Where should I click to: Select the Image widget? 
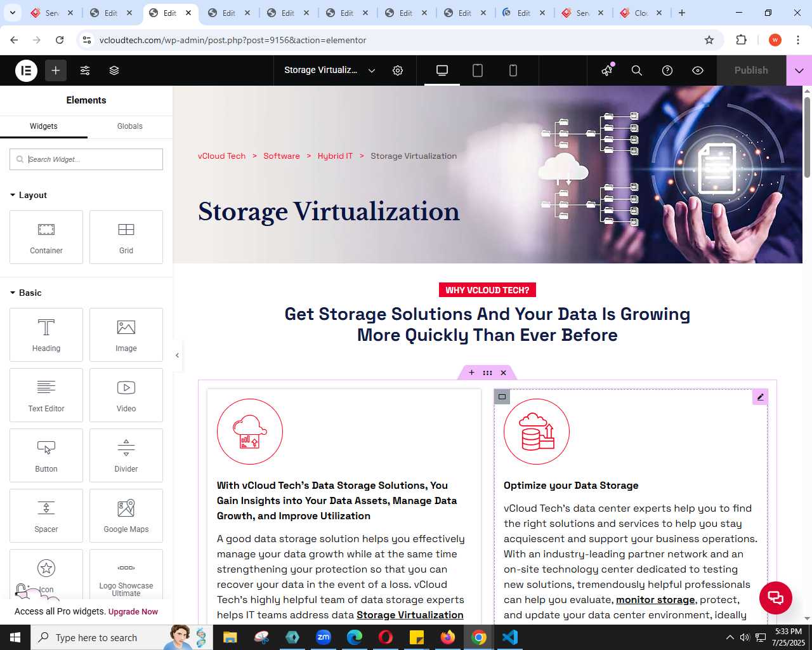click(126, 335)
